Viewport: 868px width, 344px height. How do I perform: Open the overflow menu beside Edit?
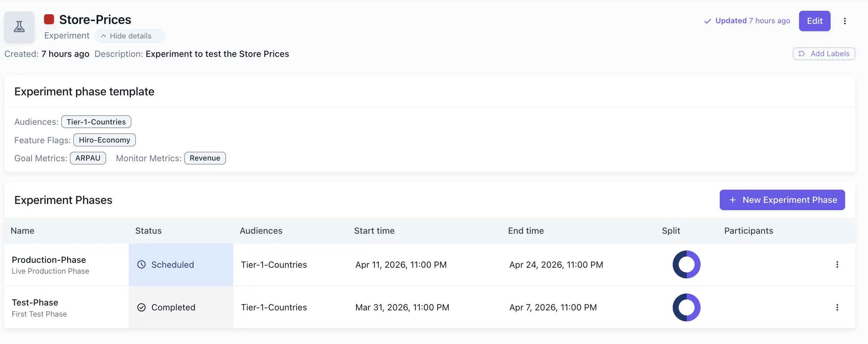845,21
